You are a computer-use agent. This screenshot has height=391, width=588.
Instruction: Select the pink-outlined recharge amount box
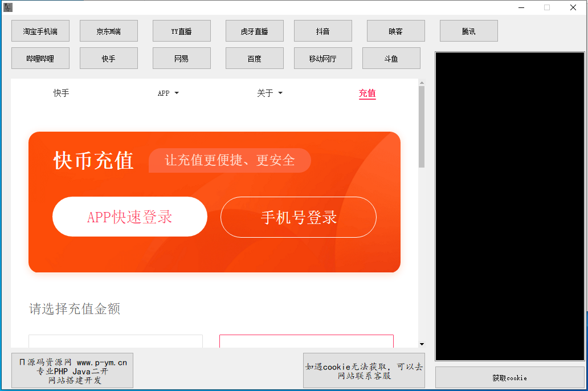[307, 341]
